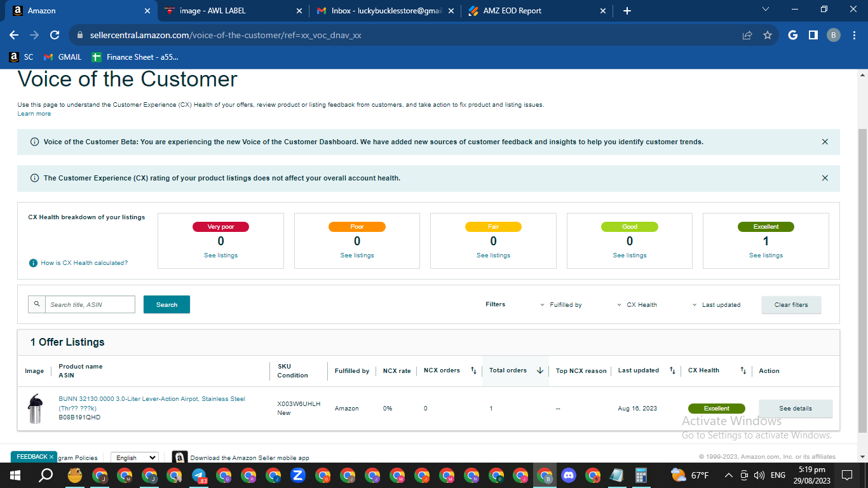Click the sellercentral.amazon.com address bar

[x=407, y=36]
